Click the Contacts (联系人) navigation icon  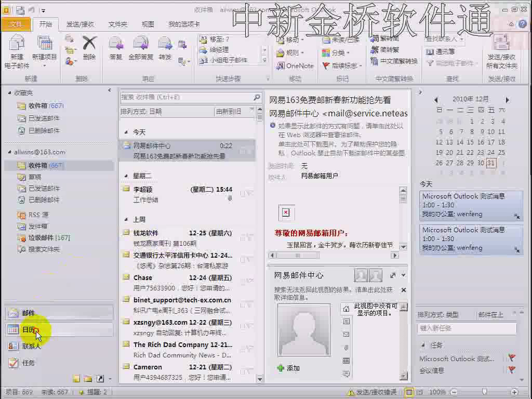pyautogui.click(x=13, y=346)
